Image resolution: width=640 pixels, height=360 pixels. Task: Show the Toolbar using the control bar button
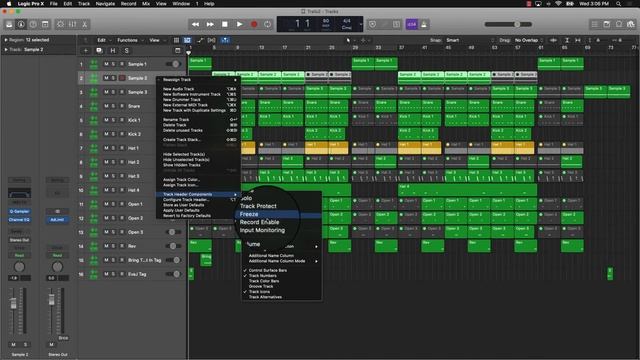(45, 24)
